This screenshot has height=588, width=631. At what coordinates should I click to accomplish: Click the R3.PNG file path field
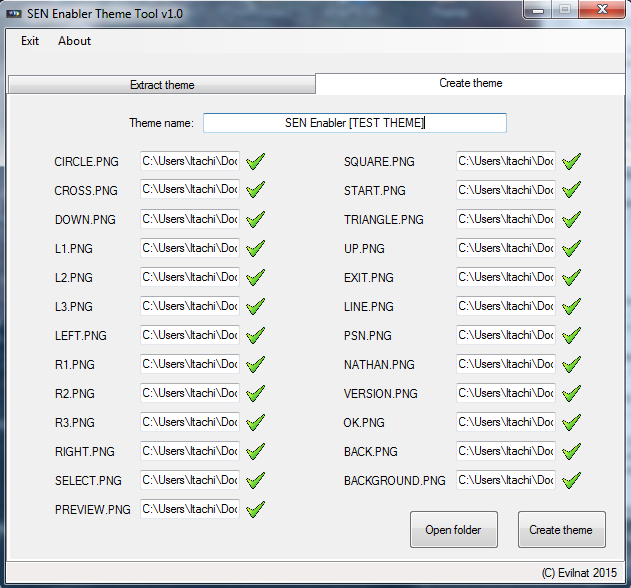click(x=190, y=422)
